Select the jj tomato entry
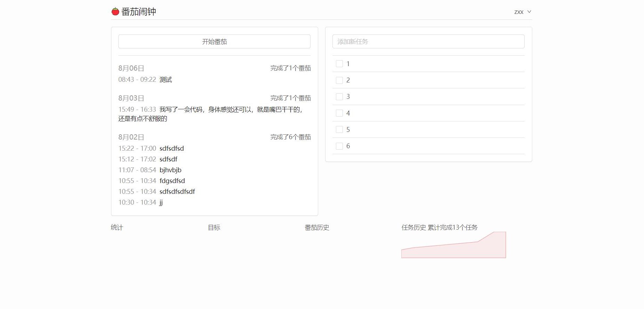The width and height of the screenshot is (644, 309). pos(161,203)
